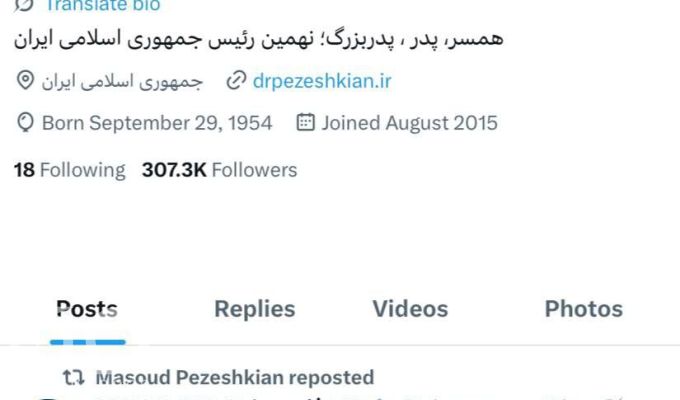This screenshot has width=680, height=400.
Task: Click the Translate bio link
Action: [x=103, y=5]
